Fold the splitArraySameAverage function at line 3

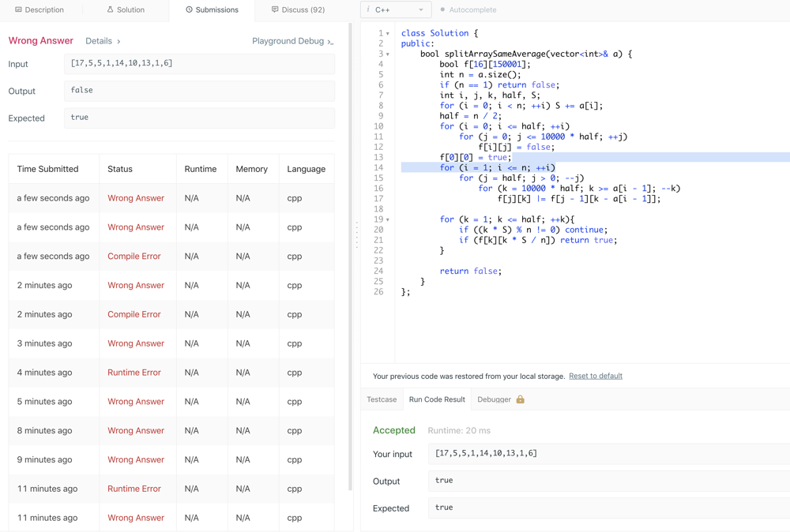coord(388,54)
